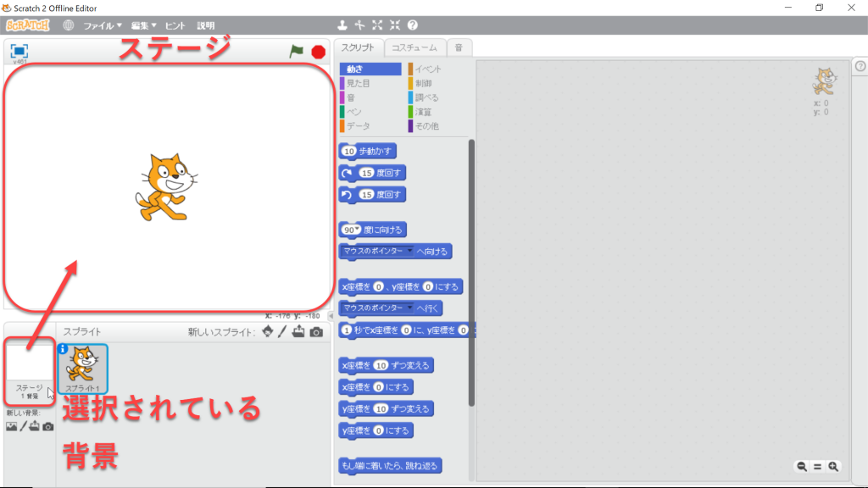Upload a new backdrop from file

(x=34, y=426)
